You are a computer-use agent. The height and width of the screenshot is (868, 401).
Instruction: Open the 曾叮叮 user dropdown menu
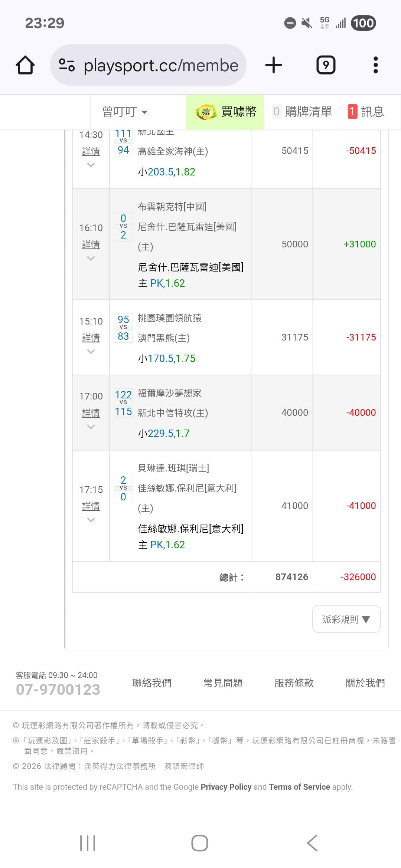(x=125, y=112)
